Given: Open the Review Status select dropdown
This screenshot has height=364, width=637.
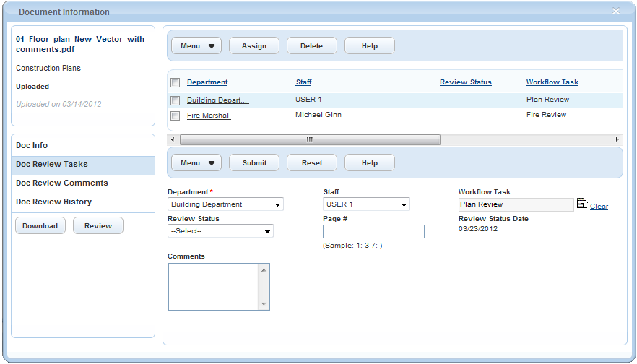Looking at the screenshot, I should tap(220, 232).
